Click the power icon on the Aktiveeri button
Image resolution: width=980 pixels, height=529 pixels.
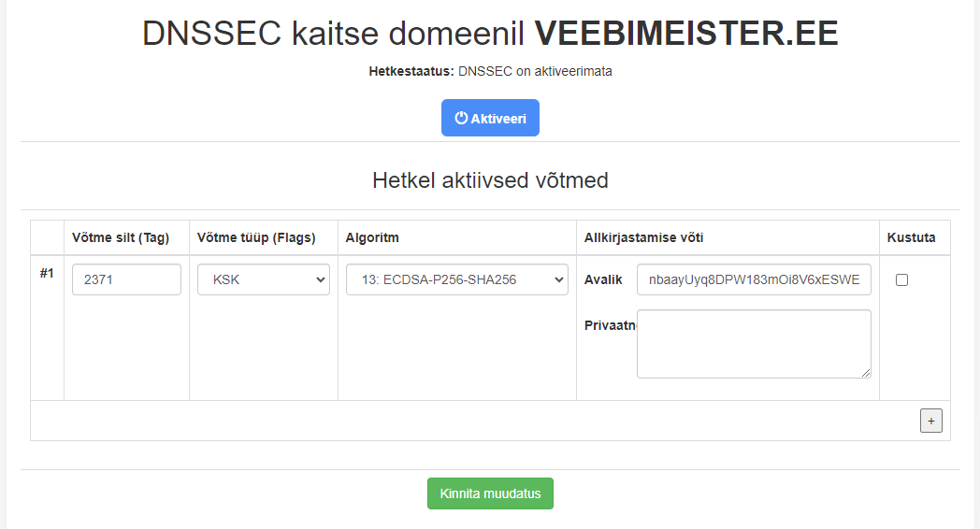coord(461,119)
